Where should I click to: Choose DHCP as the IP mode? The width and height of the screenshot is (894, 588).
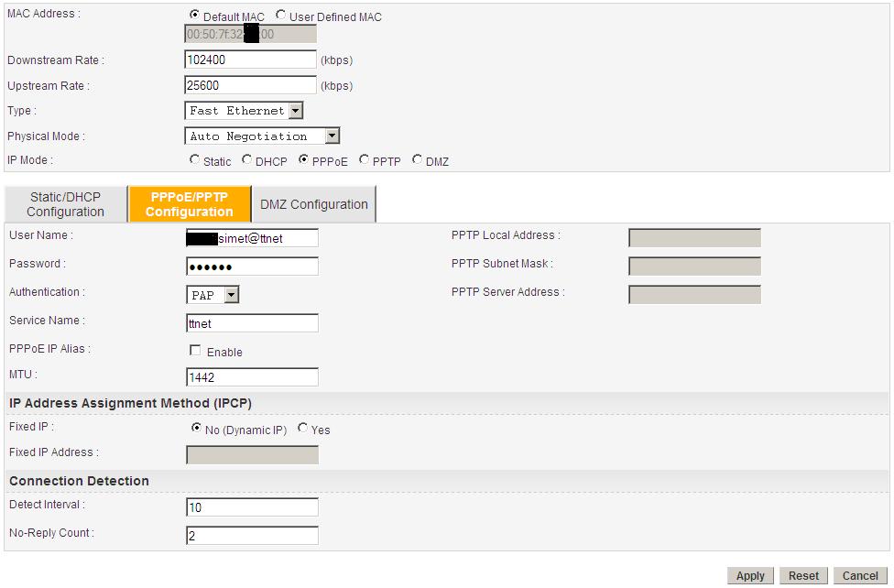pos(247,160)
